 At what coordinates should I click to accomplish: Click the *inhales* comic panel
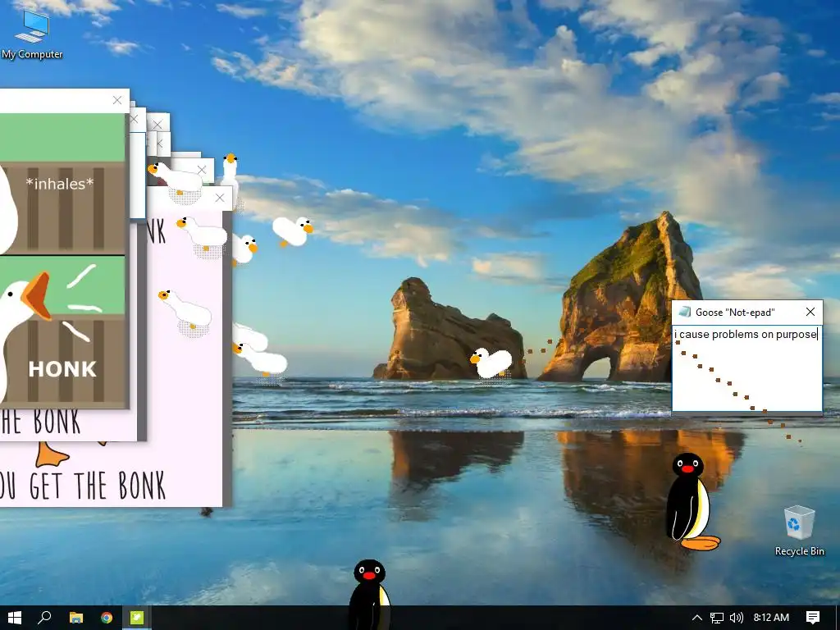click(62, 184)
